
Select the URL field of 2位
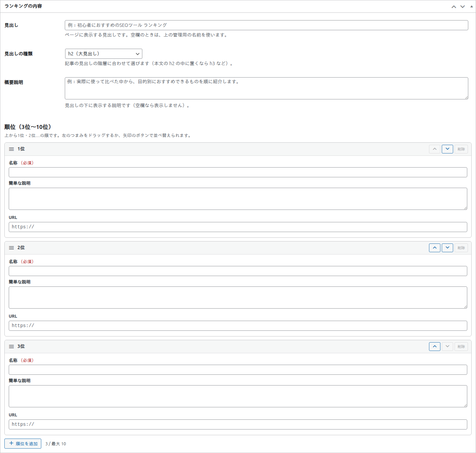point(238,326)
